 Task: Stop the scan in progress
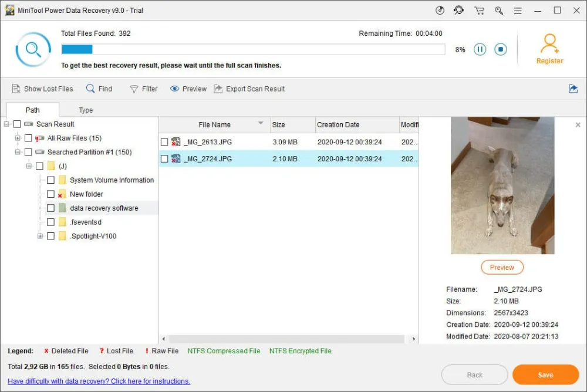tap(500, 49)
